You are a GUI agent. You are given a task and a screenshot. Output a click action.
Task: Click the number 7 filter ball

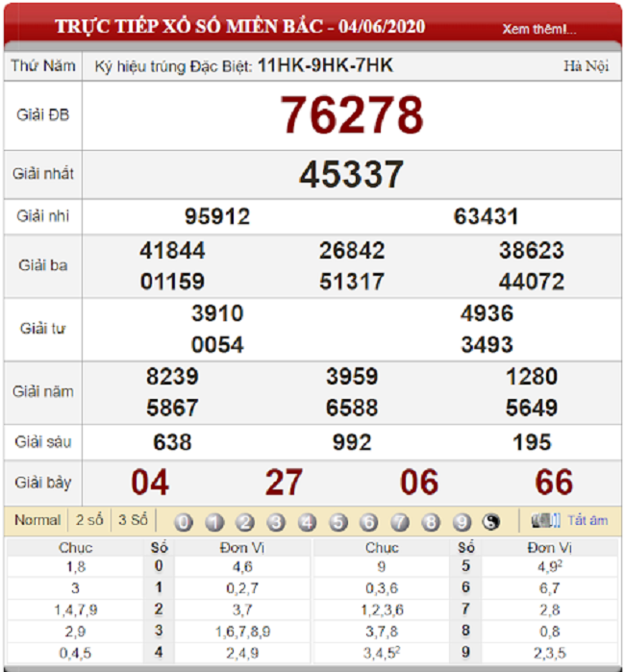pyautogui.click(x=400, y=522)
